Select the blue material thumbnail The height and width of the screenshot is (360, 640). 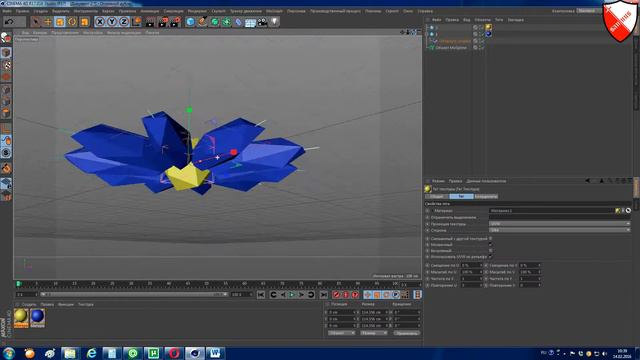point(37,318)
